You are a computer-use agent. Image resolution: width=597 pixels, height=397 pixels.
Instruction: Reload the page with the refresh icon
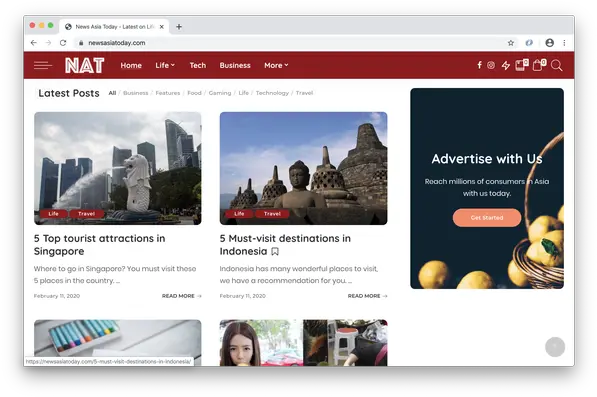[63, 43]
